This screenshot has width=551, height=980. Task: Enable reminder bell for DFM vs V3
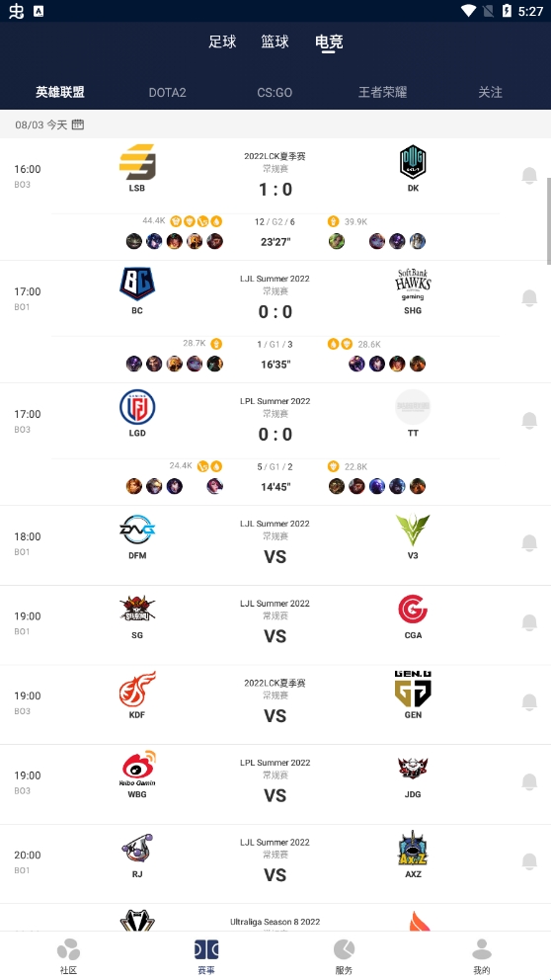[529, 543]
